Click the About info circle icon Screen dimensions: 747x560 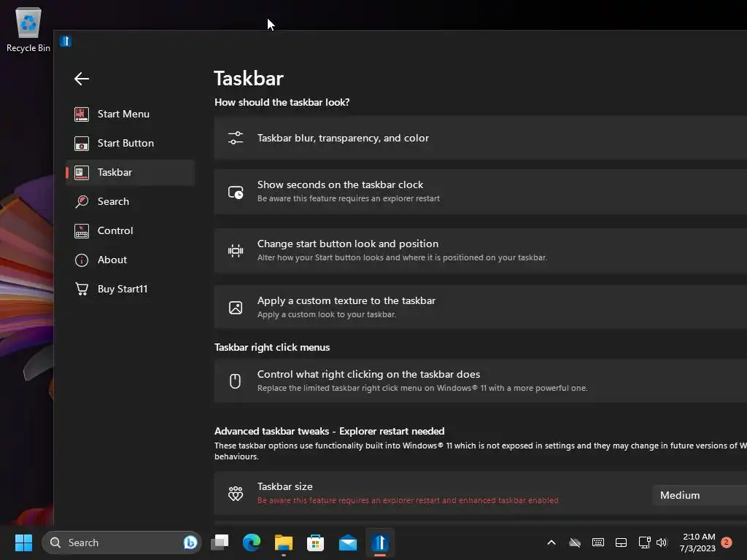pyautogui.click(x=82, y=260)
